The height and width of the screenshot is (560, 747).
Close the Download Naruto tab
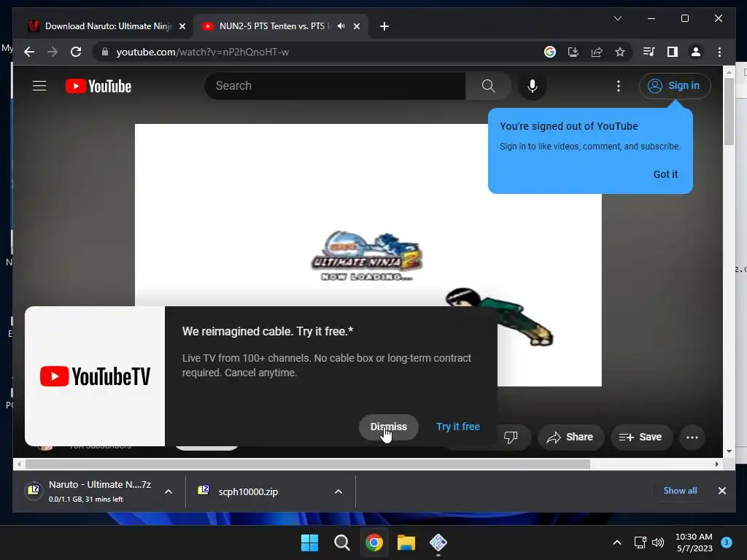(x=182, y=26)
